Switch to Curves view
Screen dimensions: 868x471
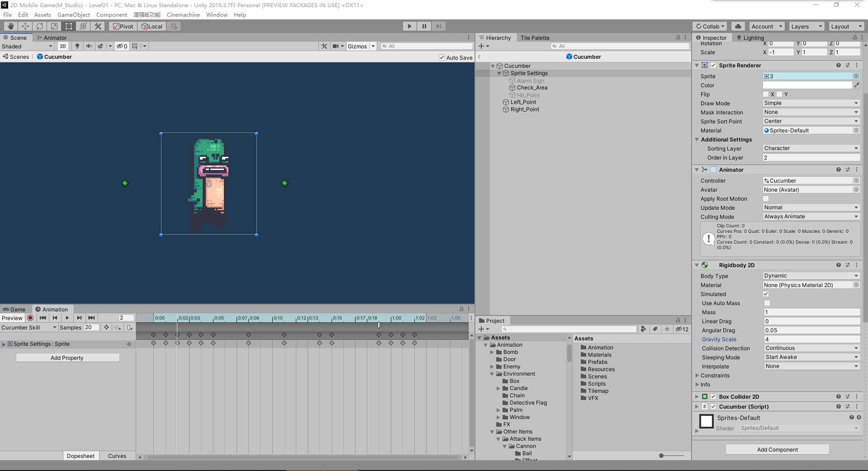(117, 456)
